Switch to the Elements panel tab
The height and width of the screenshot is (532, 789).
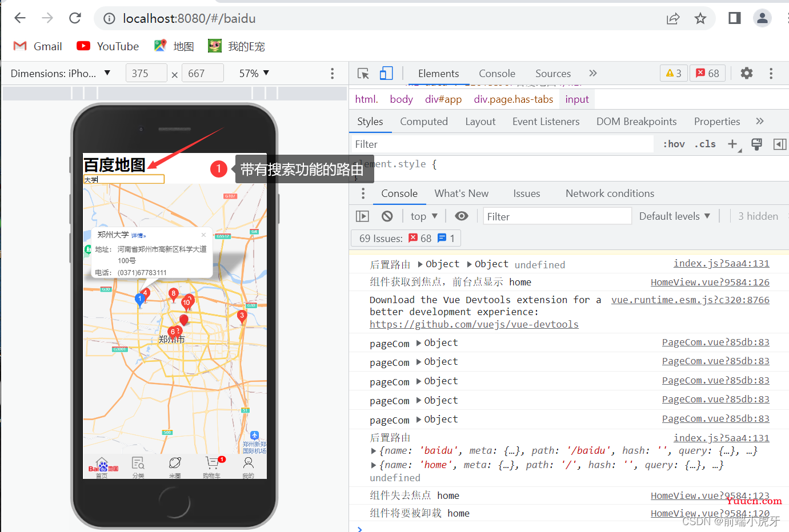(x=438, y=73)
